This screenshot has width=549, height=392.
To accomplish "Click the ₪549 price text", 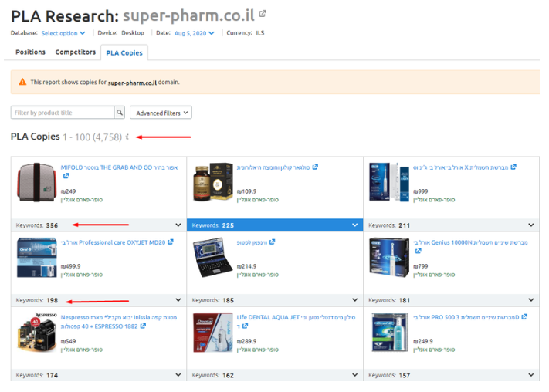I will [x=68, y=341].
